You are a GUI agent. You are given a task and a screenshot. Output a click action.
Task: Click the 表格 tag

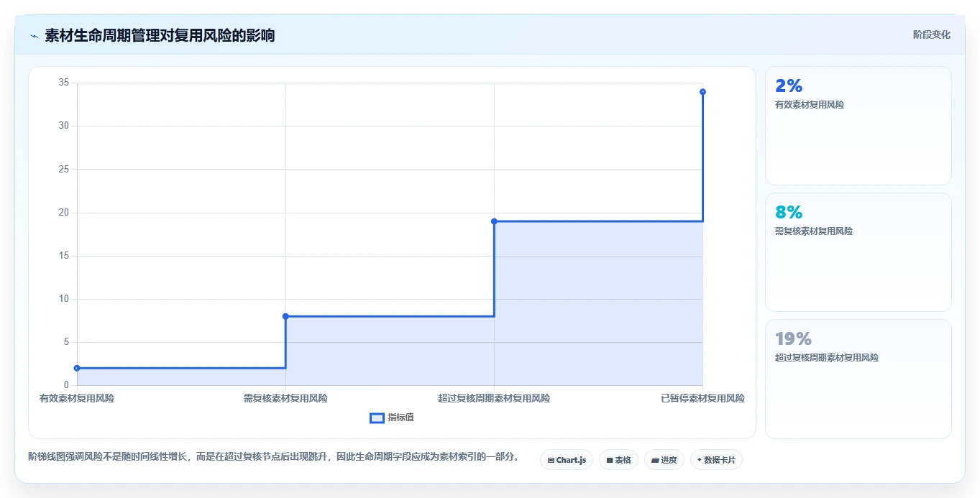point(618,460)
